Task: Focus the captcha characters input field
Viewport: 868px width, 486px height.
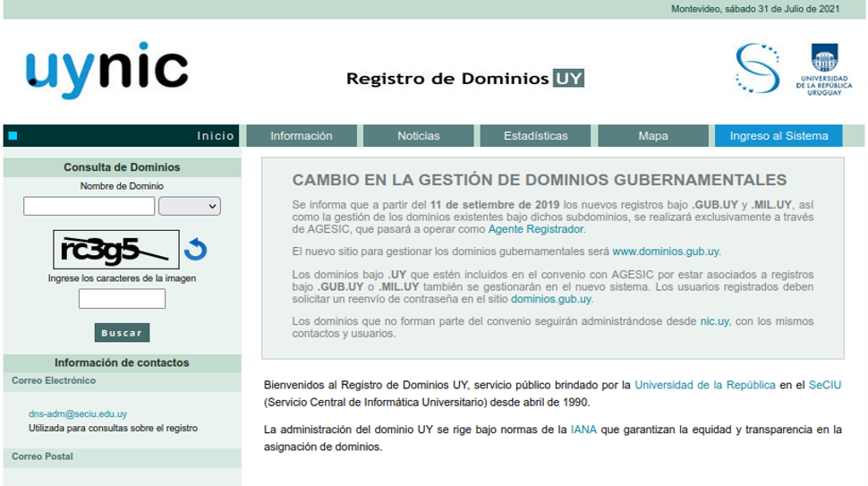Action: point(122,298)
